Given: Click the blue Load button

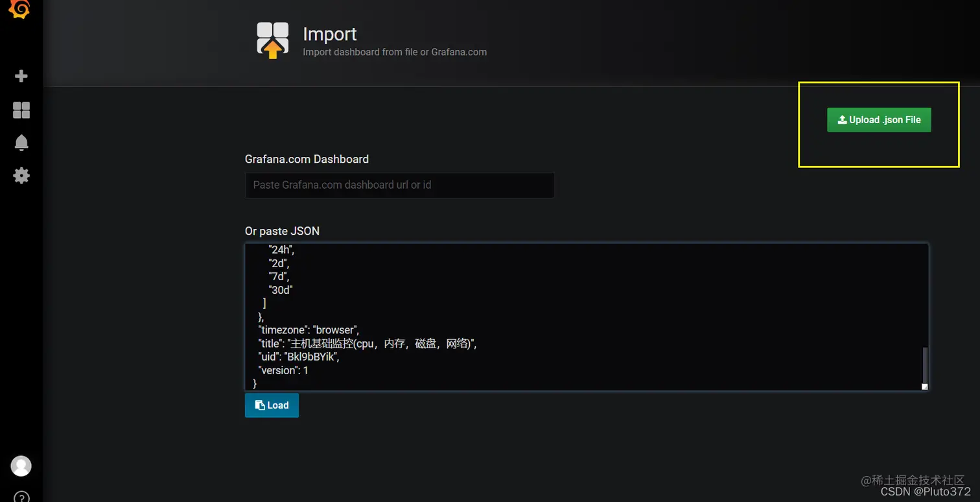Looking at the screenshot, I should coord(272,405).
